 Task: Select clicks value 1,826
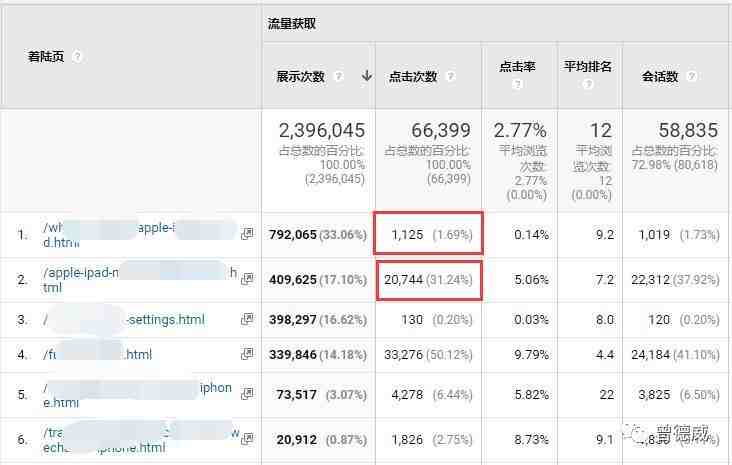point(408,439)
